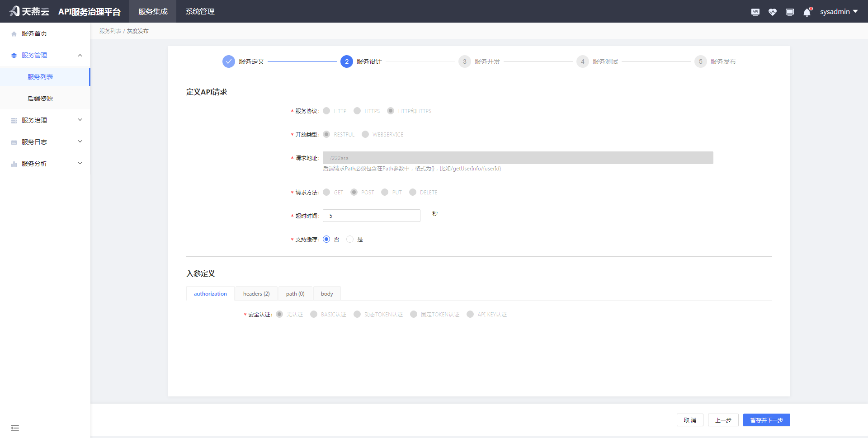This screenshot has height=438, width=868.
Task: Click the 服务分析 bar chart icon
Action: pyautogui.click(x=13, y=163)
